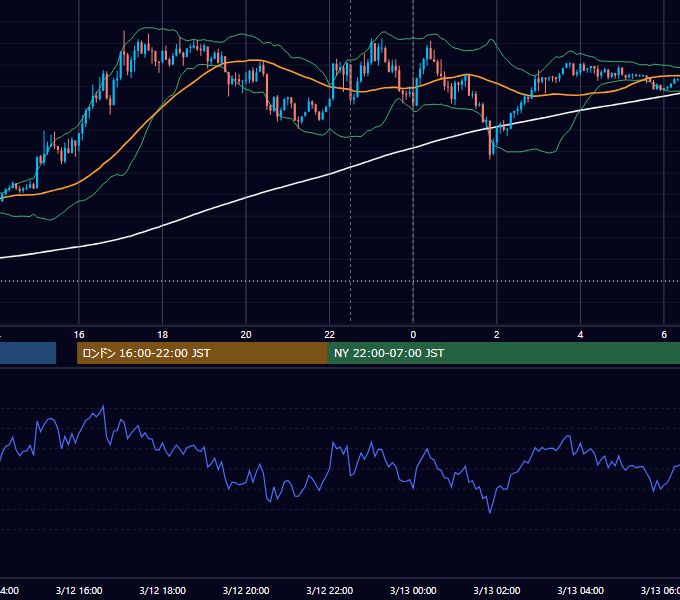Click the 18 hour label on price chart axis
Screen dimensions: 680x600
(x=163, y=335)
